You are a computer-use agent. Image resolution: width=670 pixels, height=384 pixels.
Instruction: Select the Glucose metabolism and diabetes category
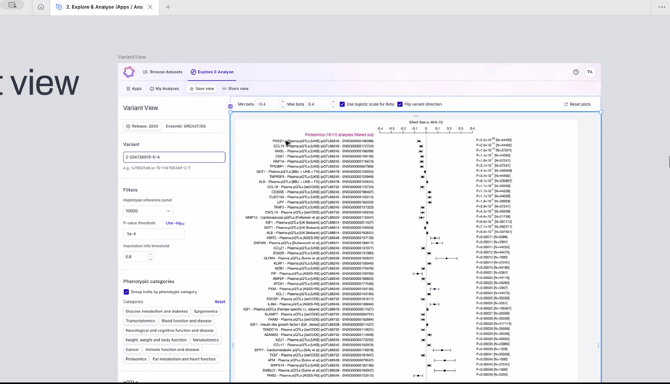[x=156, y=311]
